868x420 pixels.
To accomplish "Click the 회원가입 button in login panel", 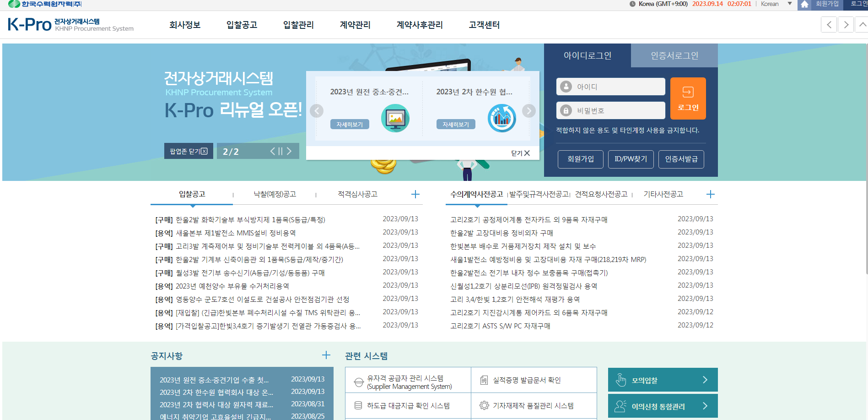I will [580, 159].
